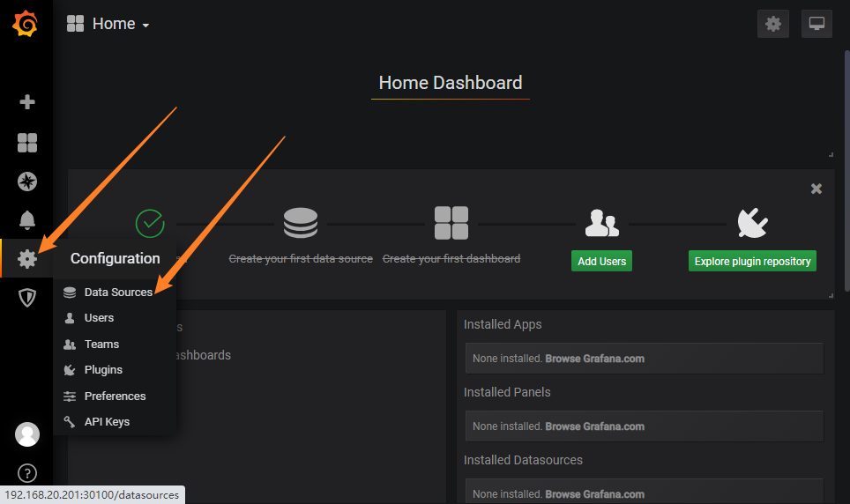Open the Alerting bell icon

(27, 220)
